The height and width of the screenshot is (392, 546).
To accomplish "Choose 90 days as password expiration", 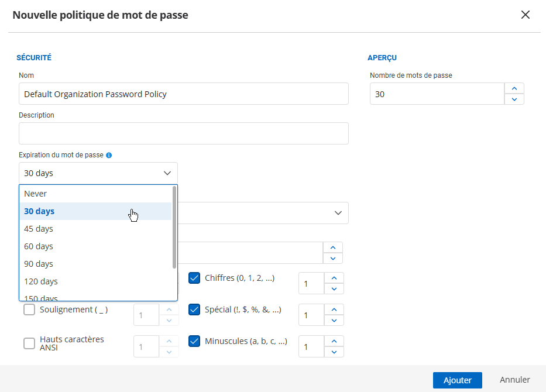I will (x=39, y=264).
